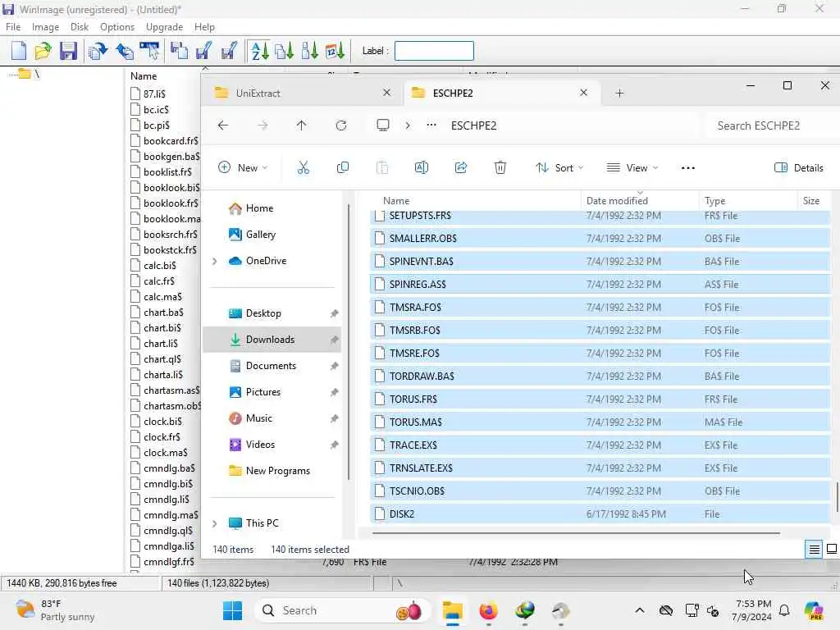This screenshot has height=630, width=840.
Task: Click the root folder in WinImage tree
Action: (25, 74)
